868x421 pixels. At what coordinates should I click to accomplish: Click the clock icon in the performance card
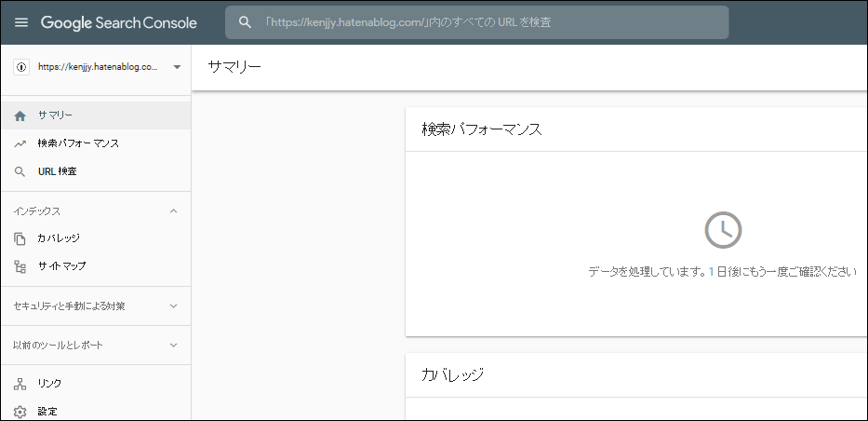pyautogui.click(x=723, y=230)
